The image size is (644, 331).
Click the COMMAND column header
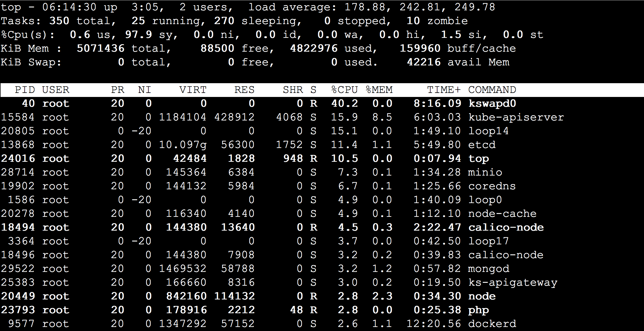click(x=492, y=90)
